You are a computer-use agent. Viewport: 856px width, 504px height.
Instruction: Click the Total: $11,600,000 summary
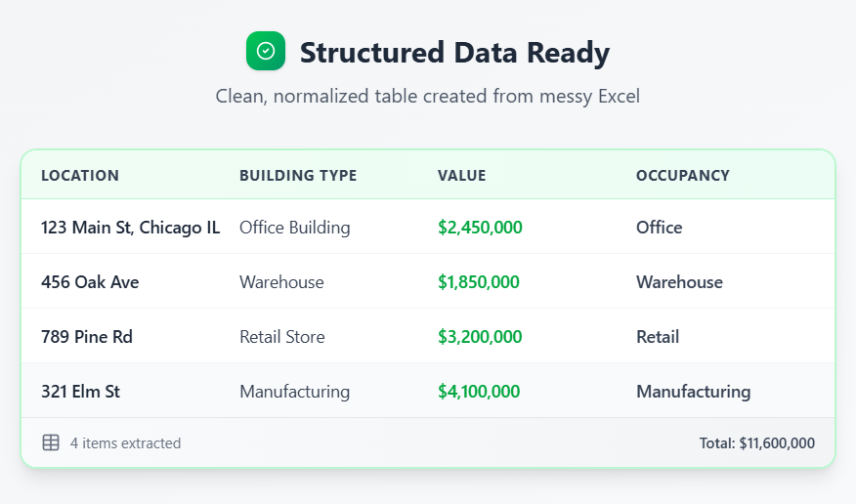coord(756,443)
